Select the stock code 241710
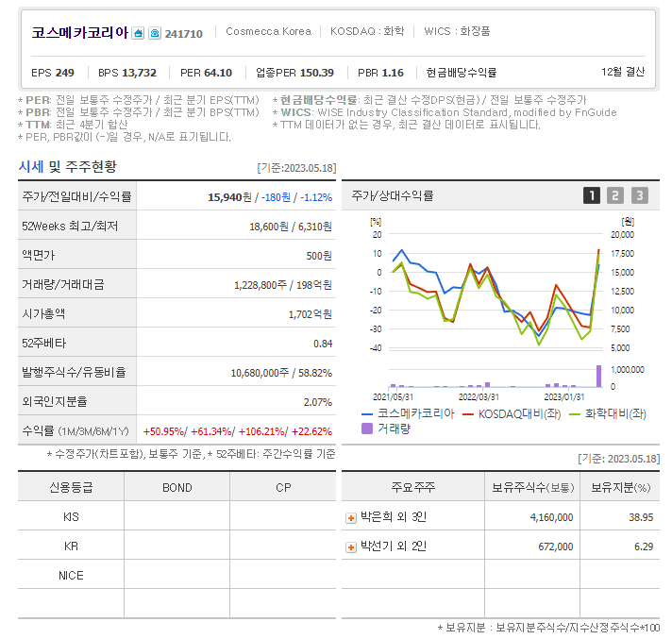The height and width of the screenshot is (639, 672). [x=183, y=34]
